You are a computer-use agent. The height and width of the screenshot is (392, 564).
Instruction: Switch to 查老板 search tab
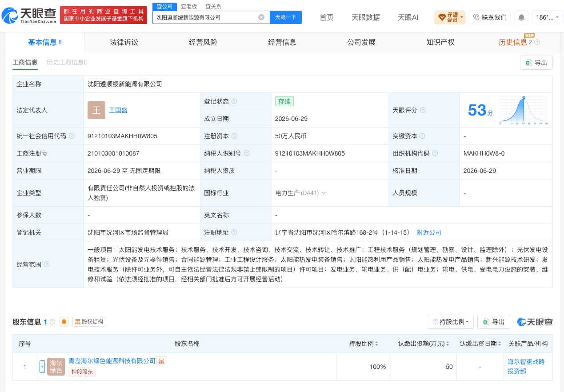(x=189, y=7)
